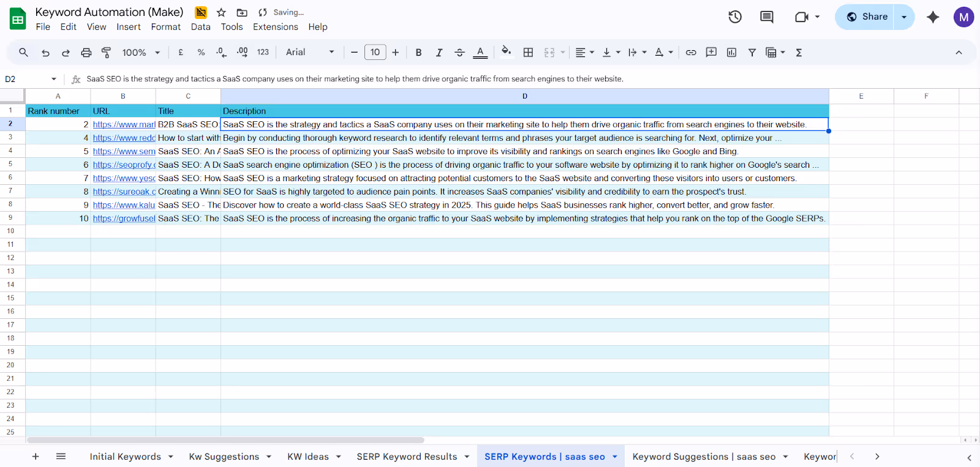Redo the last action
The image size is (980, 467).
66,53
